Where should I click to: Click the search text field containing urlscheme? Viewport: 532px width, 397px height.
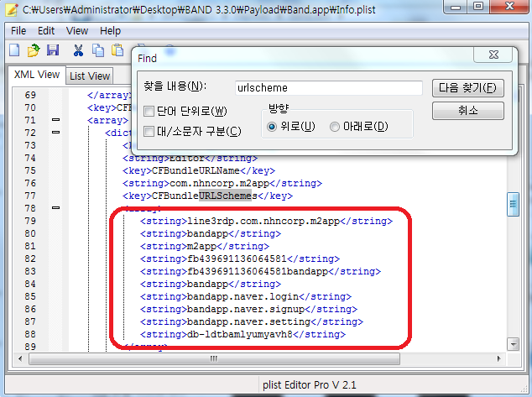(x=328, y=88)
